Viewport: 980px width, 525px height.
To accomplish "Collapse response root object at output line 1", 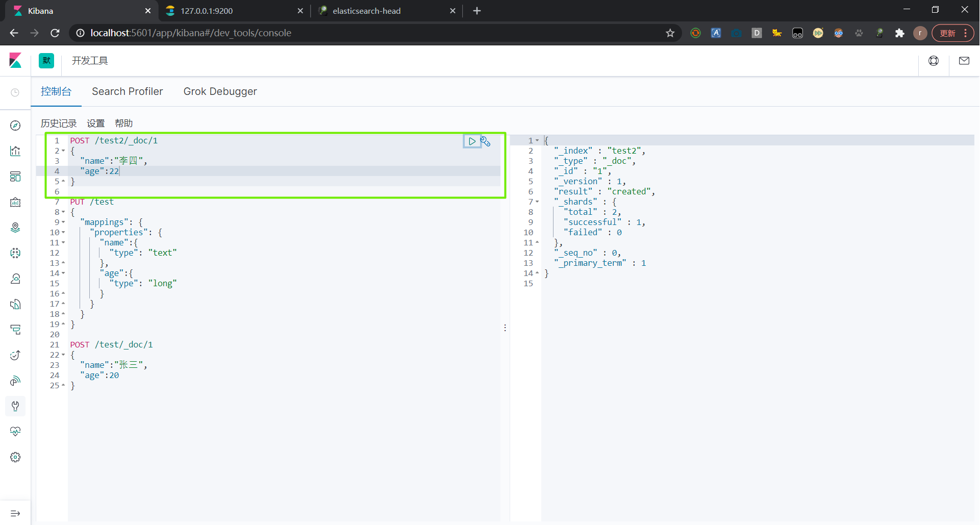I will (x=537, y=141).
